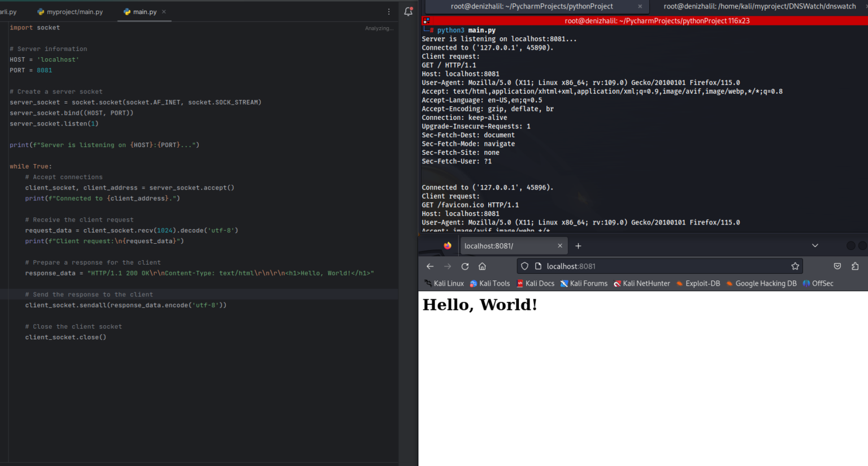Open a new browser tab with the plus icon

pos(578,245)
